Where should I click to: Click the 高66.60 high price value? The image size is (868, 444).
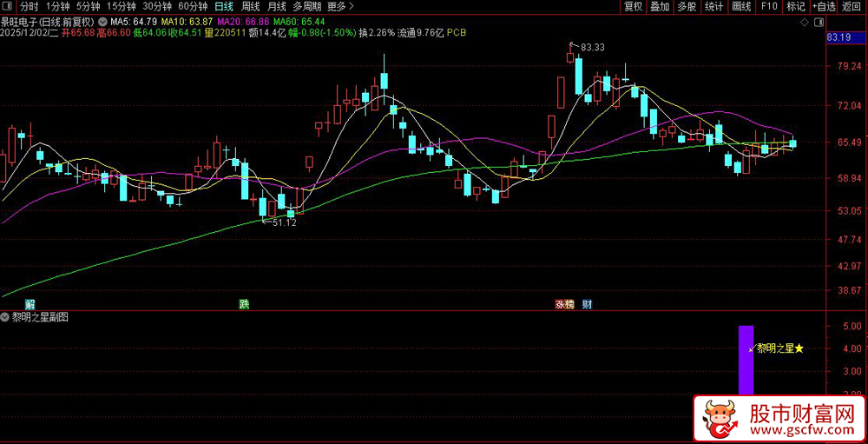click(114, 33)
